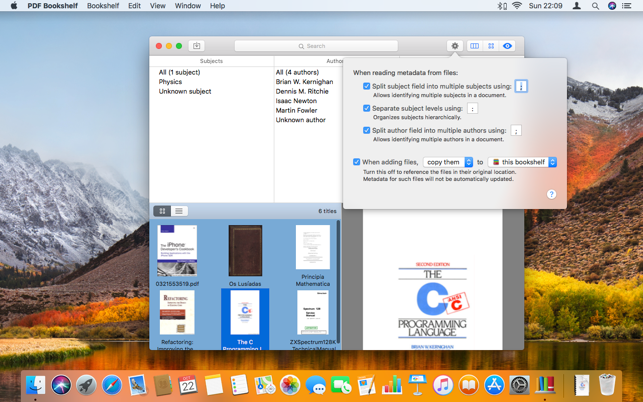Select the ZXSpectrum128K manual thumbnail
643x402 pixels.
click(313, 313)
